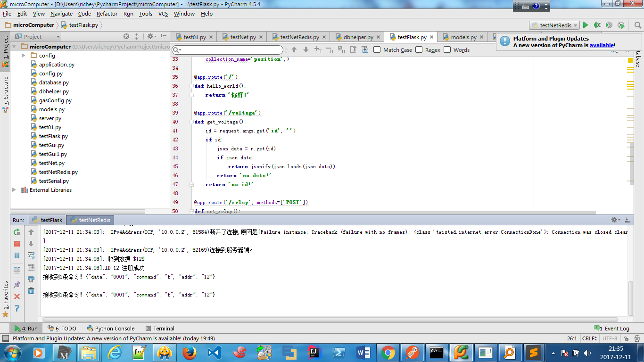Click the Firefox icon in the taskbar
Image resolution: width=644 pixels, height=362 pixels.
[x=190, y=352]
